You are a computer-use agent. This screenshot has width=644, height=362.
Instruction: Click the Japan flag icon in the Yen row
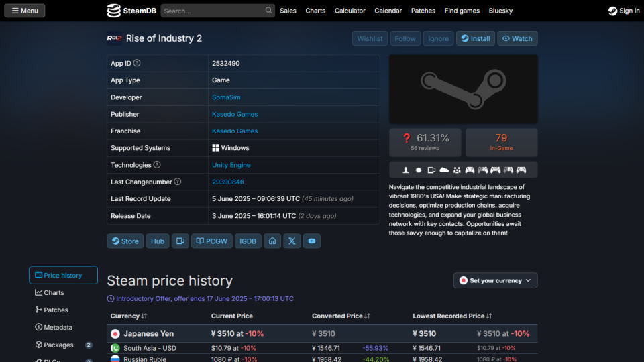coord(115,334)
